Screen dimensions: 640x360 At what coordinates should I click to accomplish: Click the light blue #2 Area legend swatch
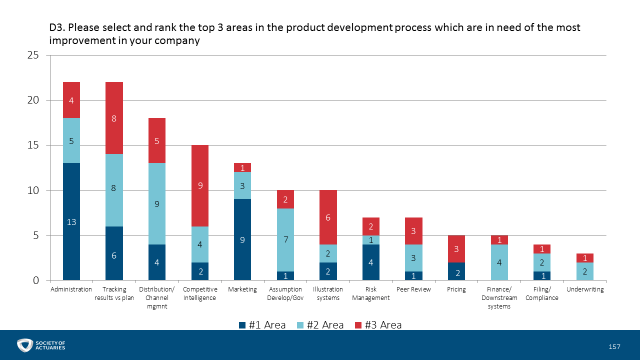(300, 325)
